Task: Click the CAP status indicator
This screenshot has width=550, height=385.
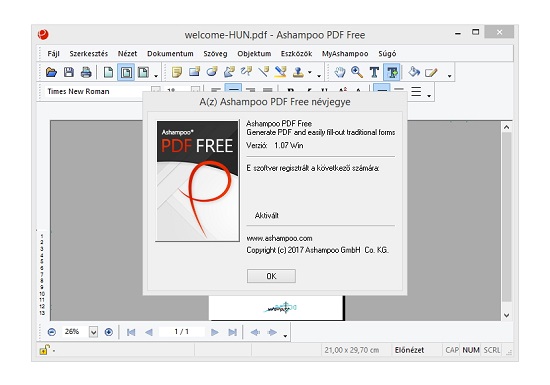Action: [x=452, y=350]
